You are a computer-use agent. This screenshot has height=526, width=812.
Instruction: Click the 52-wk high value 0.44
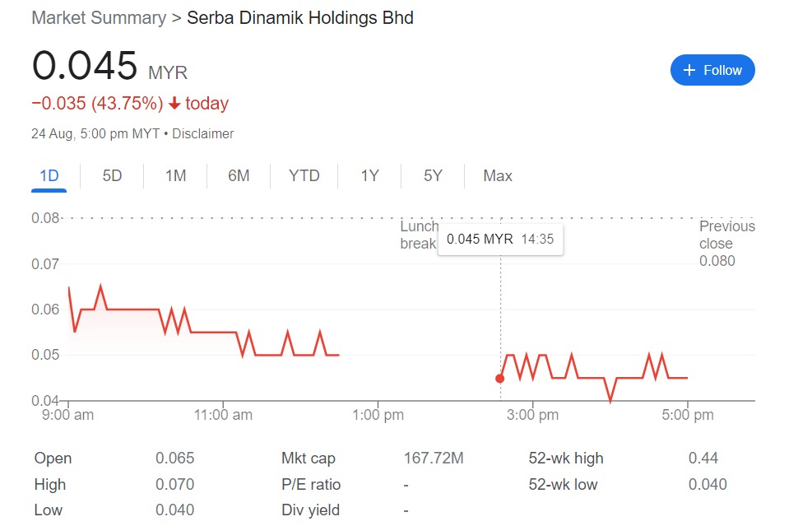click(x=703, y=459)
